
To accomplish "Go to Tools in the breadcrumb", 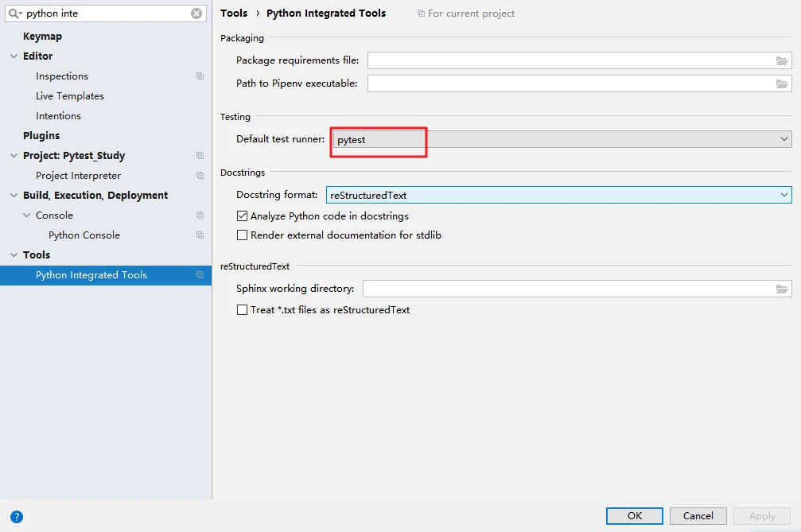I will click(x=234, y=14).
